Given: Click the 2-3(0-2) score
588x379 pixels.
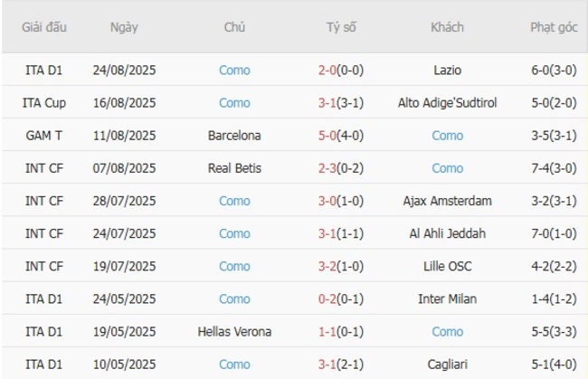Looking at the screenshot, I should 341,168.
